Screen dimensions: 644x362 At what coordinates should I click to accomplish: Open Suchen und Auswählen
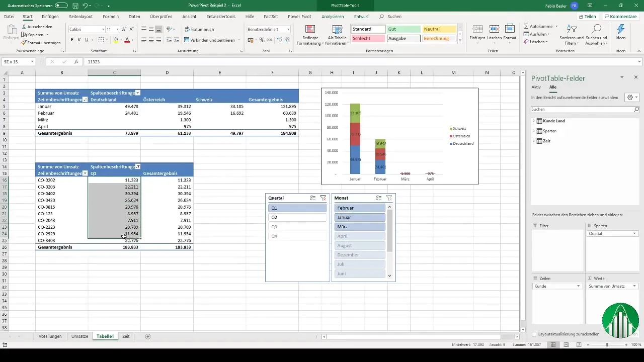pyautogui.click(x=597, y=35)
